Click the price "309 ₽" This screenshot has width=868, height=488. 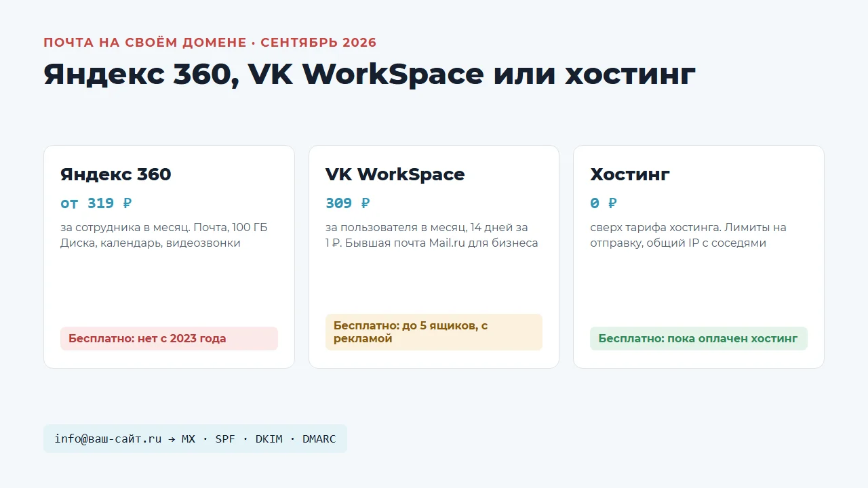(348, 203)
